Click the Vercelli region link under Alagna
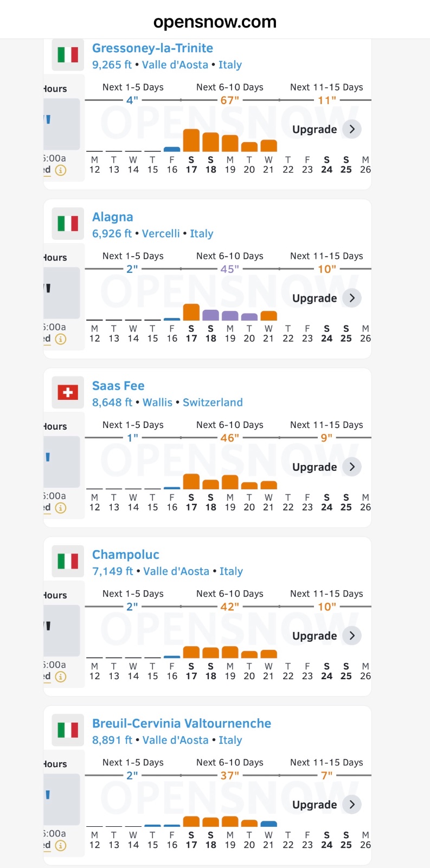The height and width of the screenshot is (868, 430). [x=161, y=234]
